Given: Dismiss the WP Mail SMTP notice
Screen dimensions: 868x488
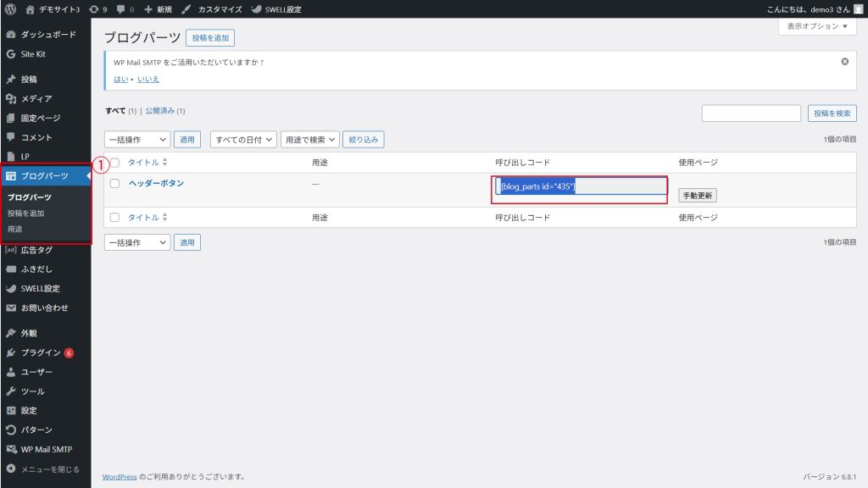Looking at the screenshot, I should [x=844, y=62].
